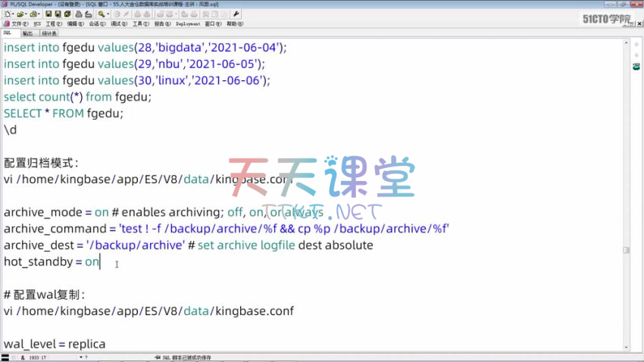Image resolution: width=644 pixels, height=362 pixels.
Task: Open the 帮助 (Help) menu
Action: (233, 23)
